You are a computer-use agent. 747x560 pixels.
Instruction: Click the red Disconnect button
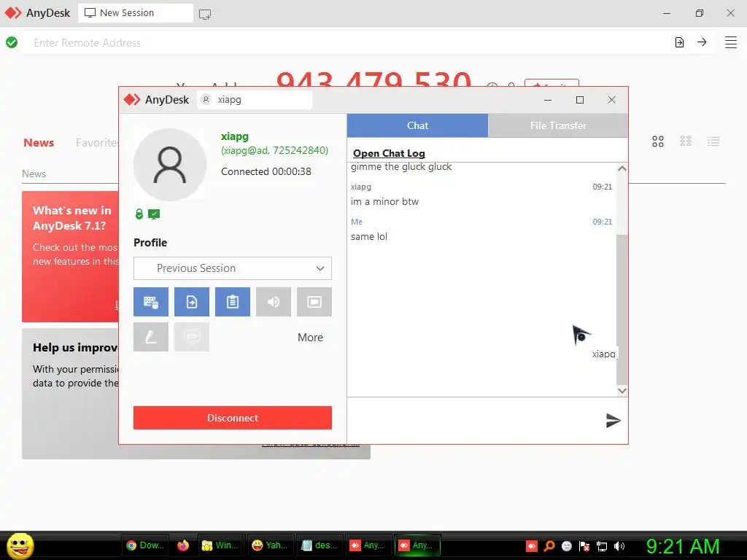(233, 418)
